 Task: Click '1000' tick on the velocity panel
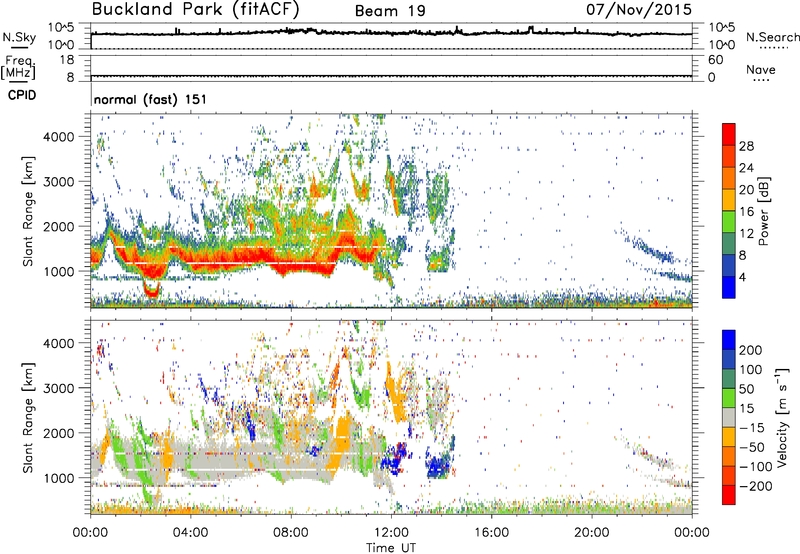[x=59, y=478]
